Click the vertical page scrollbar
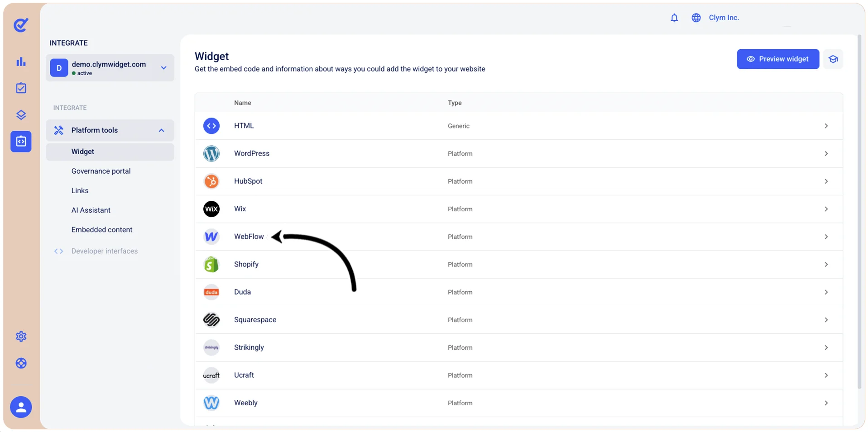This screenshot has height=432, width=868. coord(859,211)
